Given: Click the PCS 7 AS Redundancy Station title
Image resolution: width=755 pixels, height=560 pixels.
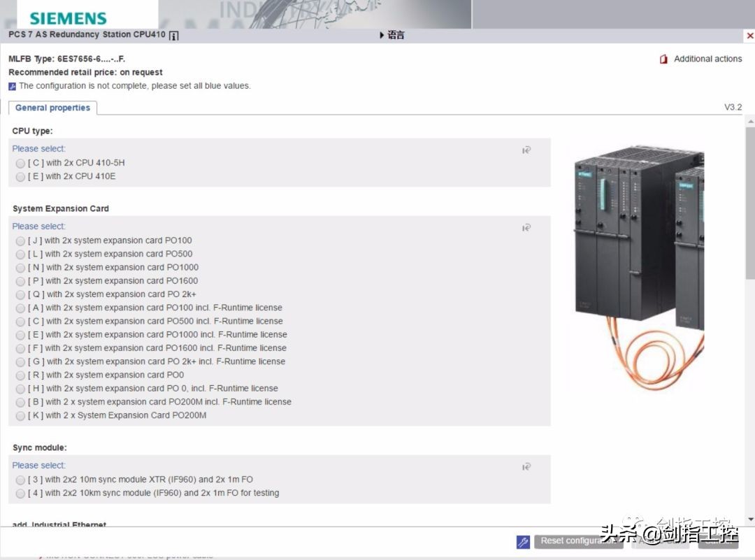Looking at the screenshot, I should click(87, 35).
